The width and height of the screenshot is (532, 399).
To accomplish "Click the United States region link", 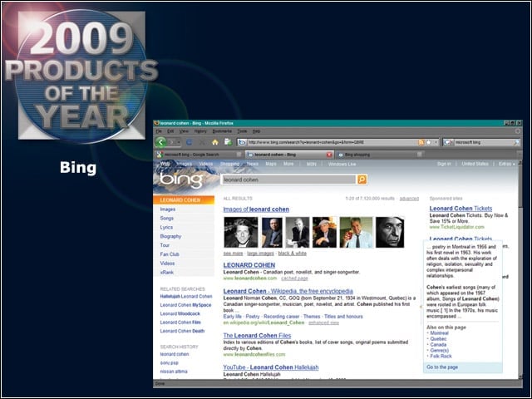I will click(475, 164).
